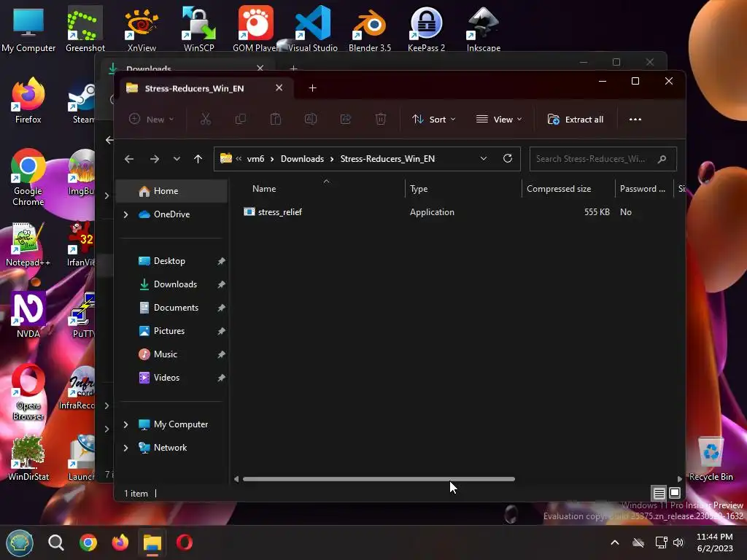Click the Delete trash icon in toolbar
Viewport: 747px width, 560px height.
coord(381,119)
